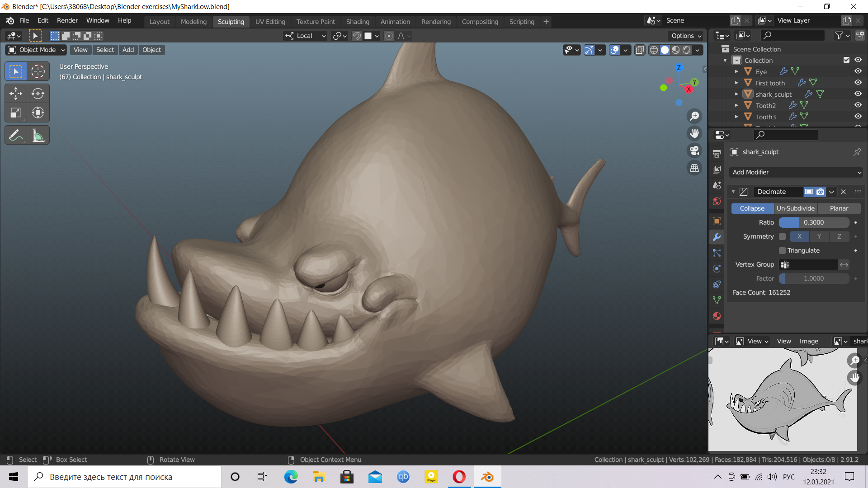Hide the Eye object in the outliner
The image size is (868, 488).
pos(858,71)
